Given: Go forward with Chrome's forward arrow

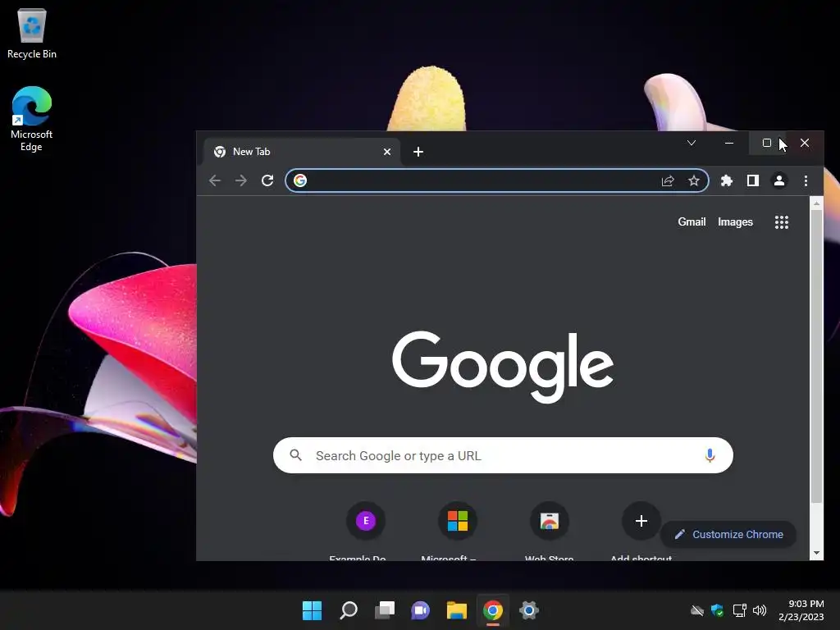Looking at the screenshot, I should [241, 180].
